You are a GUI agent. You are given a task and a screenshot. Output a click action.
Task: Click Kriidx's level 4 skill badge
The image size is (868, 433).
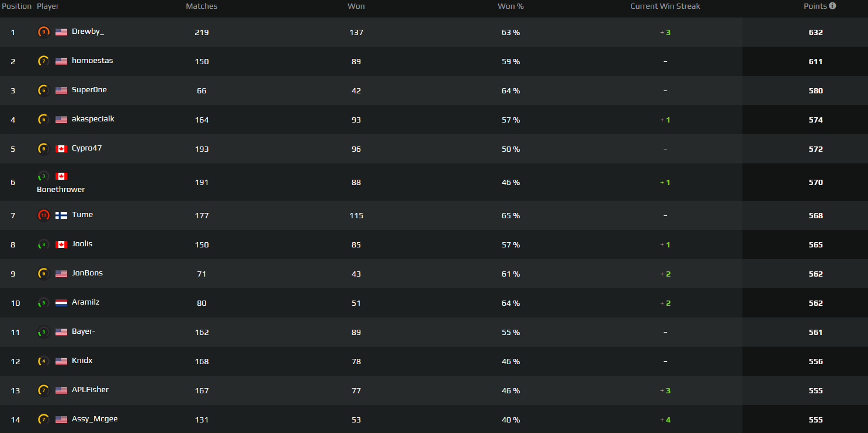[x=43, y=361]
